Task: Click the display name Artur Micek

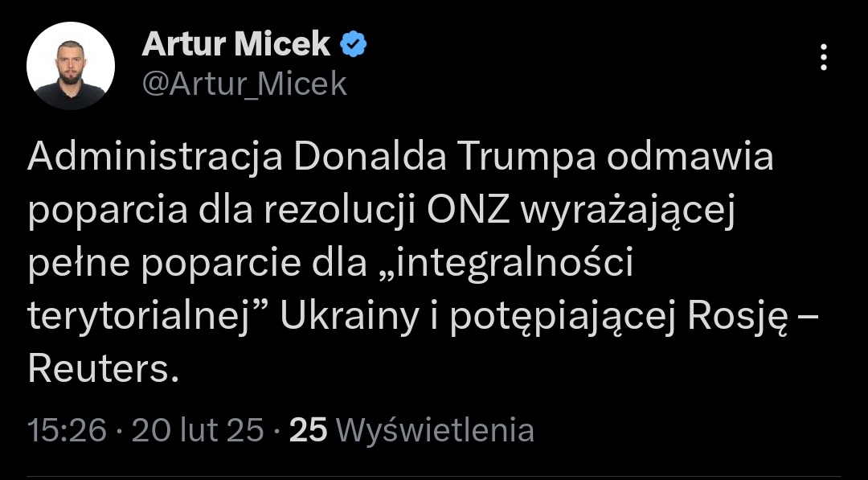Action: (236, 45)
